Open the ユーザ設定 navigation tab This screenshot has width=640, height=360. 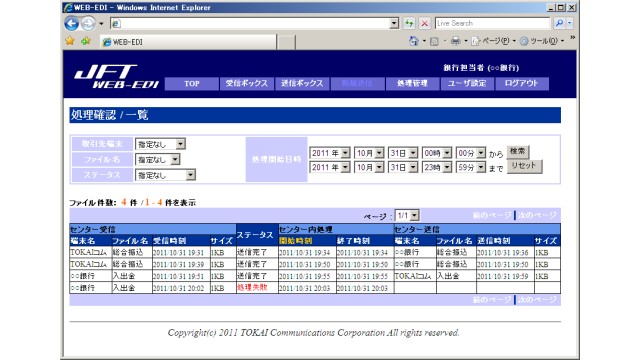click(467, 84)
